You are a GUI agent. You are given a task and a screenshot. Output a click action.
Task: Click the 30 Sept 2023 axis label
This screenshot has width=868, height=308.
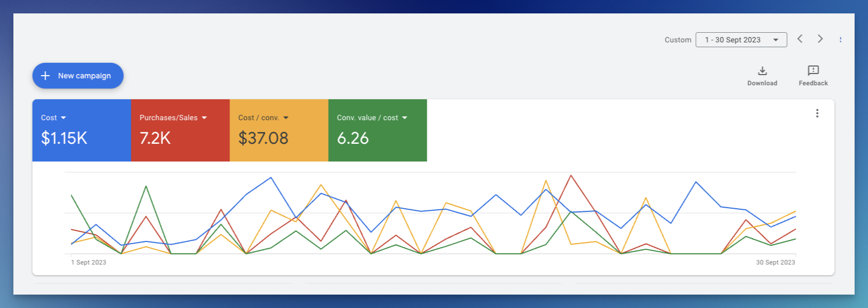pyautogui.click(x=775, y=262)
